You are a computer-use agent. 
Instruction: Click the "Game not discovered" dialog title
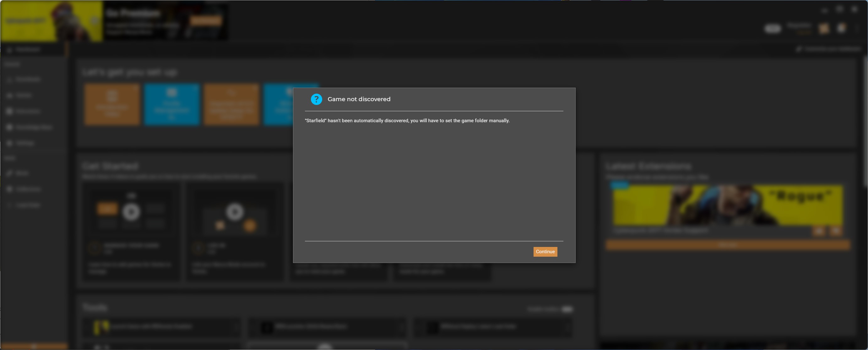pos(359,99)
